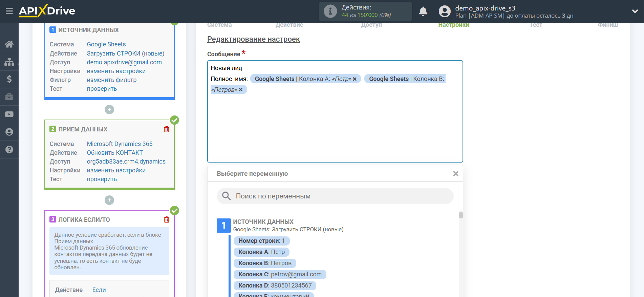Screen dimensions: 644x297
Task: Click изменить фильтр link
Action: tap(112, 80)
